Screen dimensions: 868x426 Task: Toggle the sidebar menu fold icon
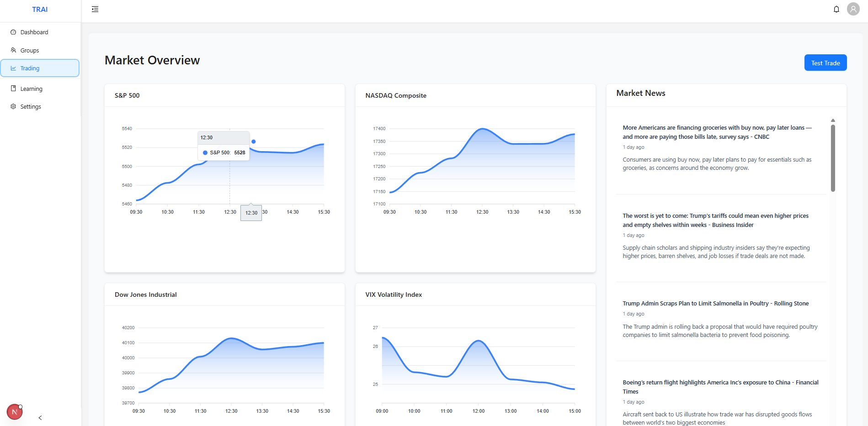tap(95, 9)
